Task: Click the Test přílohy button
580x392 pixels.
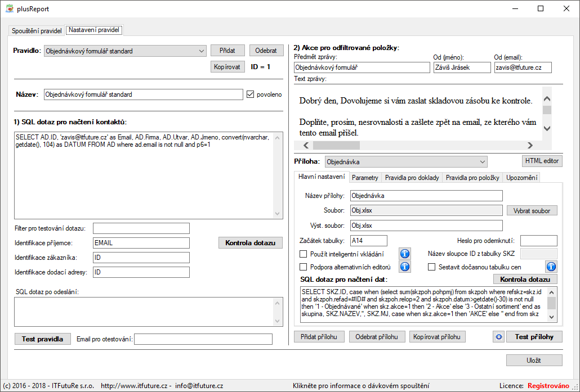Action: (534, 336)
